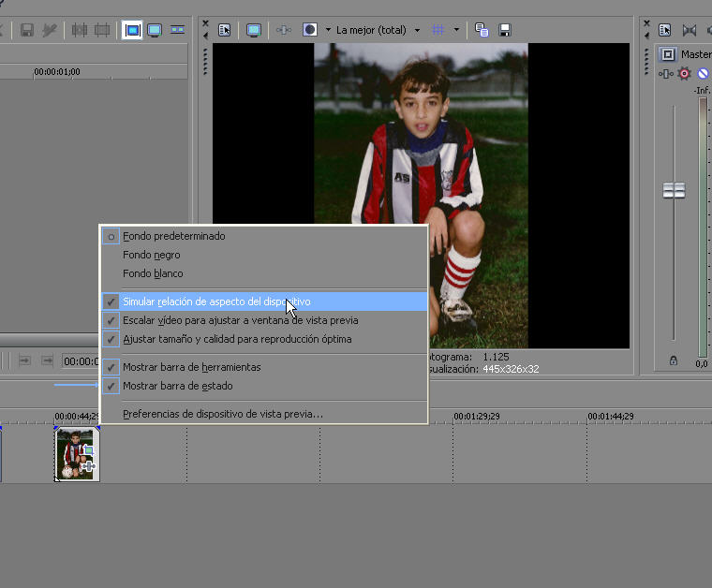Save snapshot to file disk icon
The width and height of the screenshot is (712, 588).
(x=505, y=30)
